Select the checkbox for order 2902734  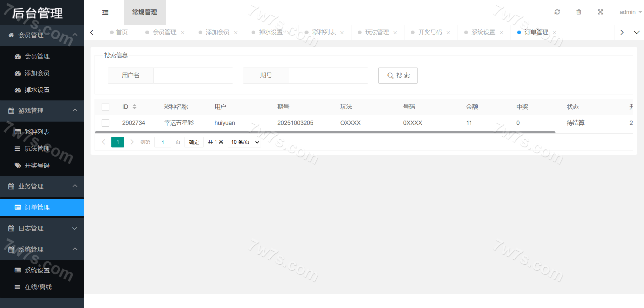point(106,123)
